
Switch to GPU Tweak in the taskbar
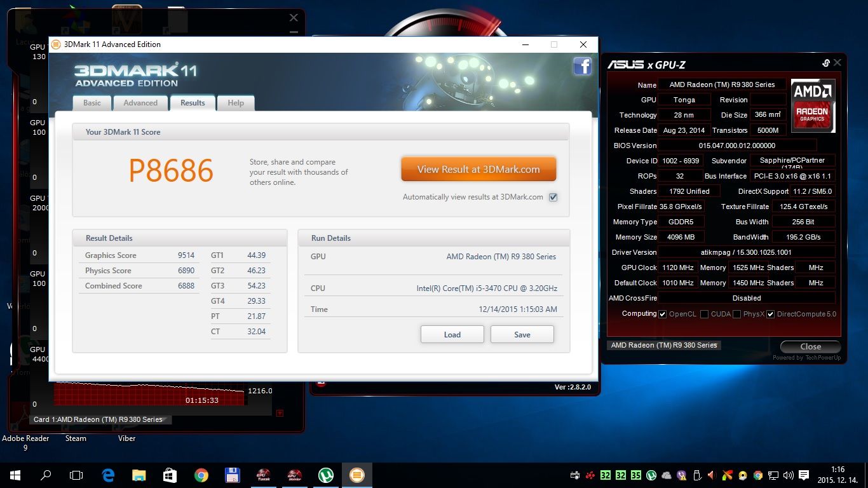click(x=263, y=475)
